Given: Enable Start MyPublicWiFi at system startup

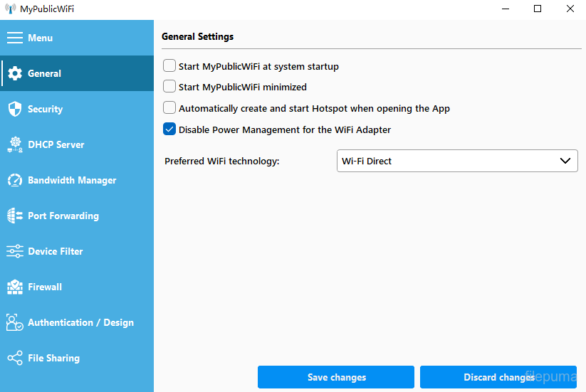Looking at the screenshot, I should point(169,66).
